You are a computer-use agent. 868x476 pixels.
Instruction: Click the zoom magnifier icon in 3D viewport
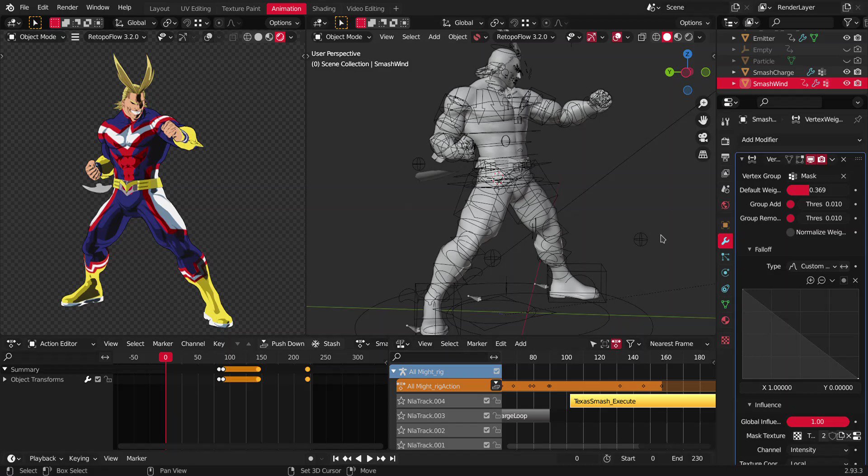[x=703, y=103]
